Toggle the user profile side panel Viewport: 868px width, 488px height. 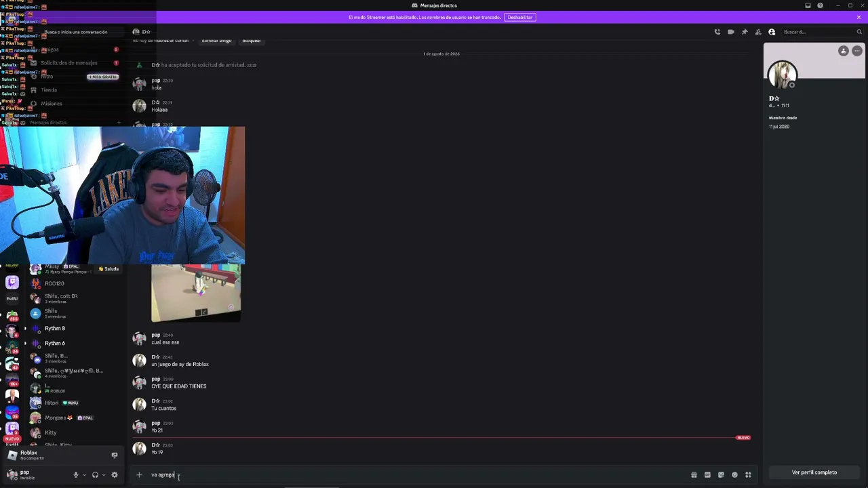click(772, 32)
